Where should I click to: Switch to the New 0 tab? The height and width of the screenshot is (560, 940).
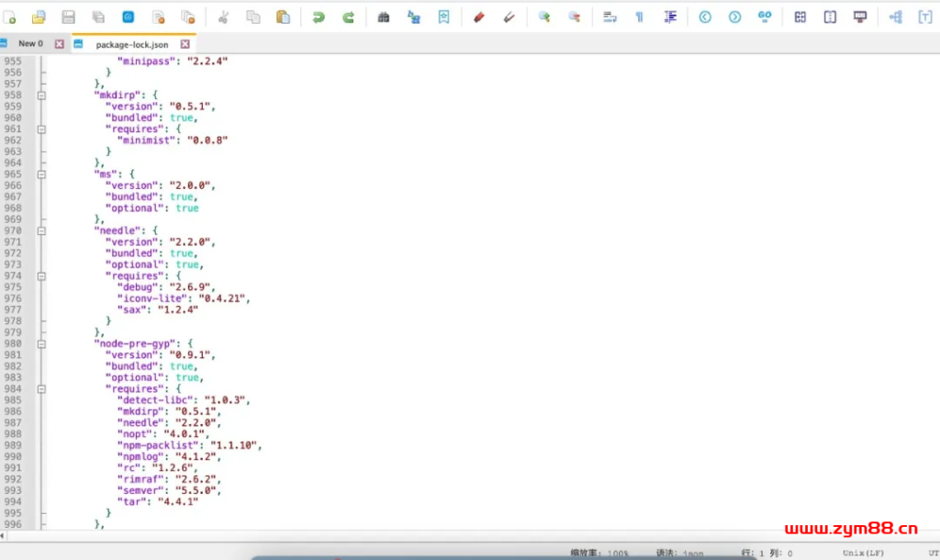tap(30, 44)
